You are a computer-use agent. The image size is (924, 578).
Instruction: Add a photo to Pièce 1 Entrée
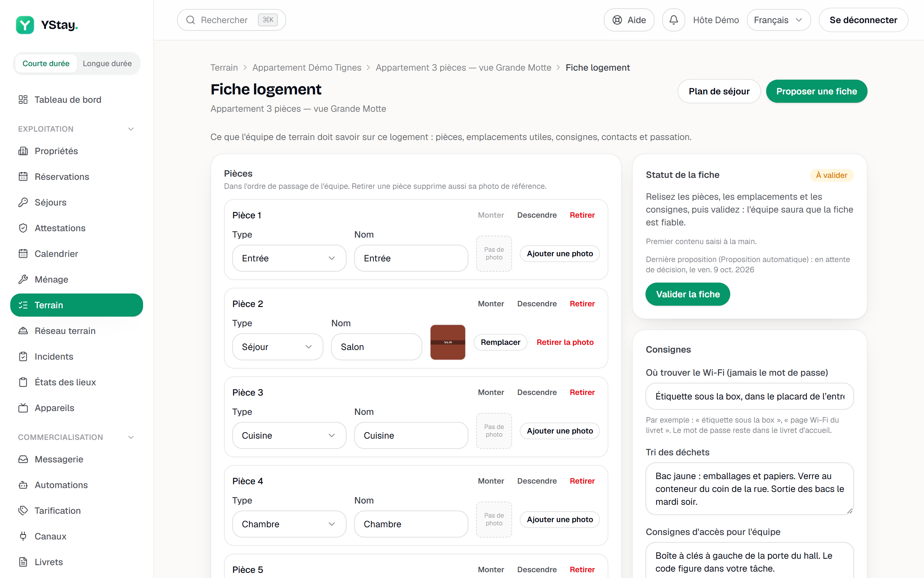(x=560, y=254)
